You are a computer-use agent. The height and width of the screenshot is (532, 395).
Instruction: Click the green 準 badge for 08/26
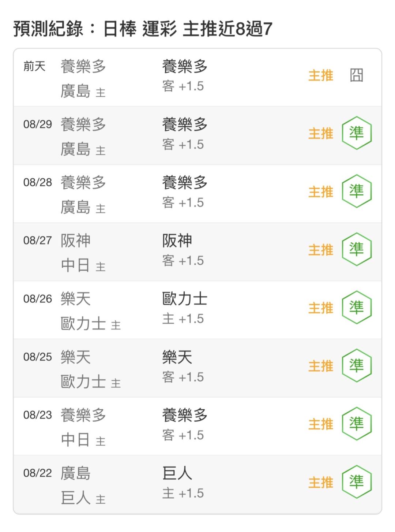coord(357,308)
